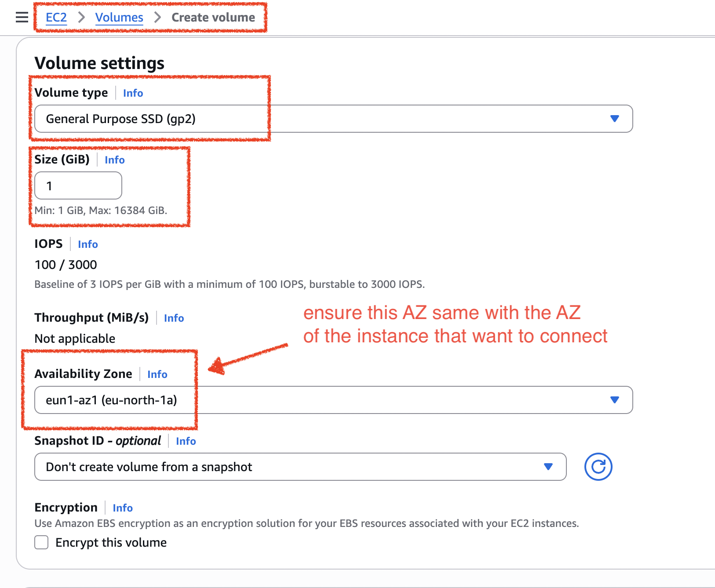
Task: Open Info beside Snapshot ID
Action: point(185,441)
